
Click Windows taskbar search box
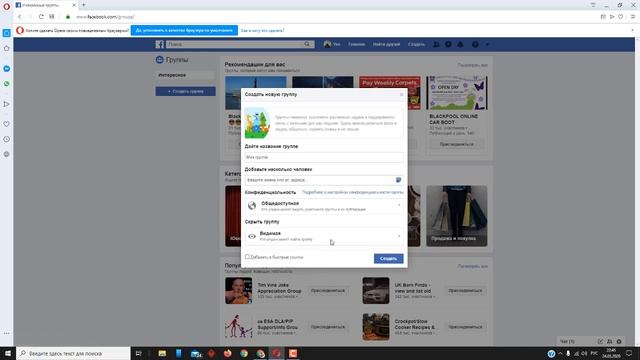73,353
